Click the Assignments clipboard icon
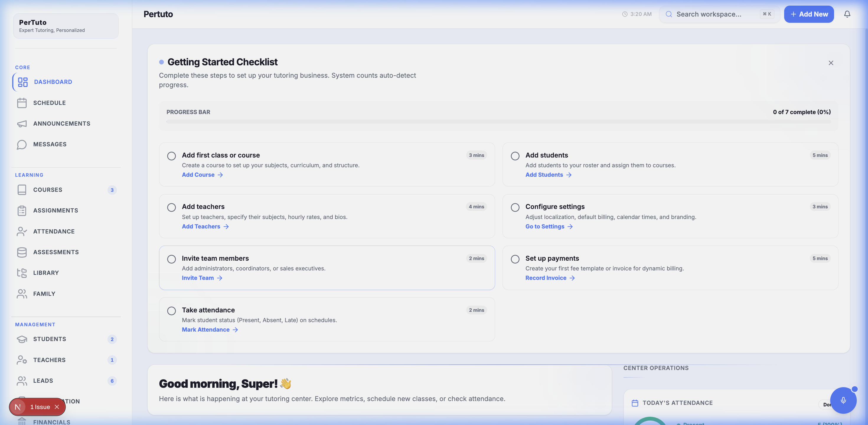 click(22, 210)
